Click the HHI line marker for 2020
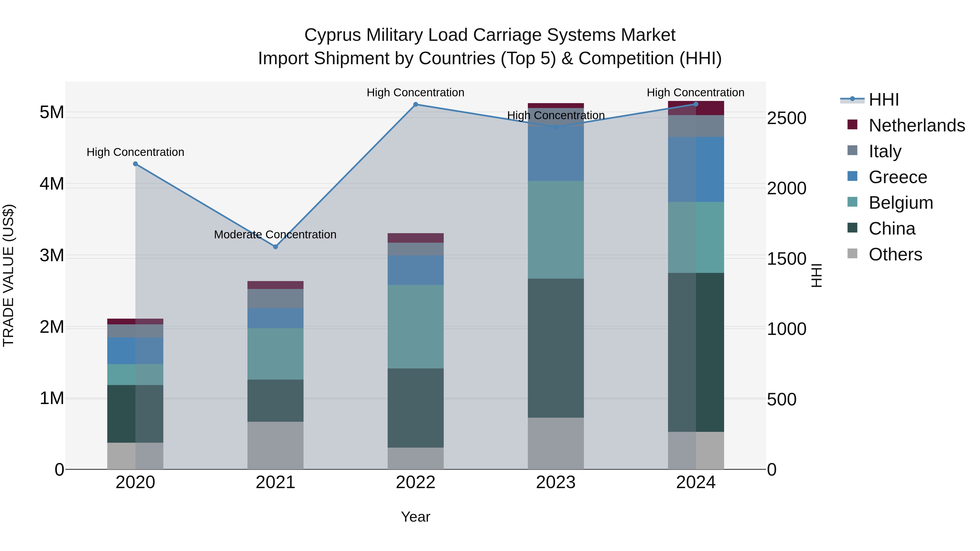 pyautogui.click(x=136, y=164)
